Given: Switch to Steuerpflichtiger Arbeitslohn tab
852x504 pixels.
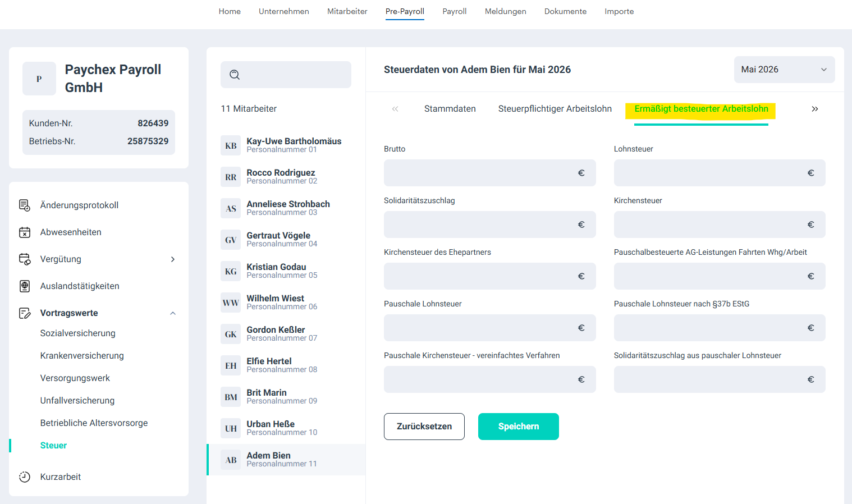Looking at the screenshot, I should point(555,109).
